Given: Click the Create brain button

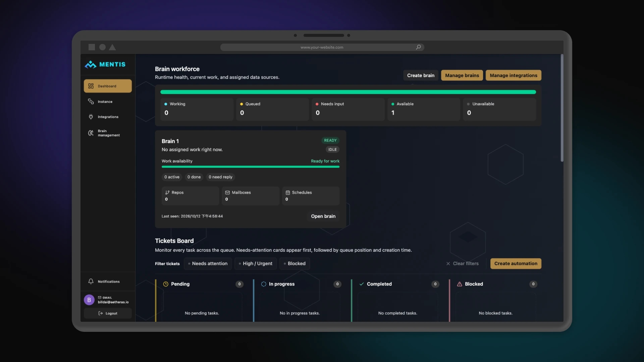Looking at the screenshot, I should 421,75.
